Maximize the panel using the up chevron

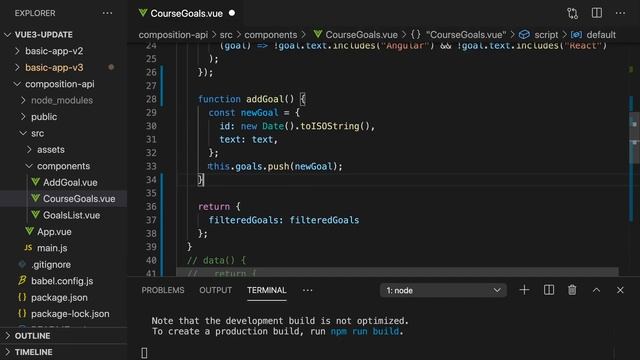(x=596, y=290)
